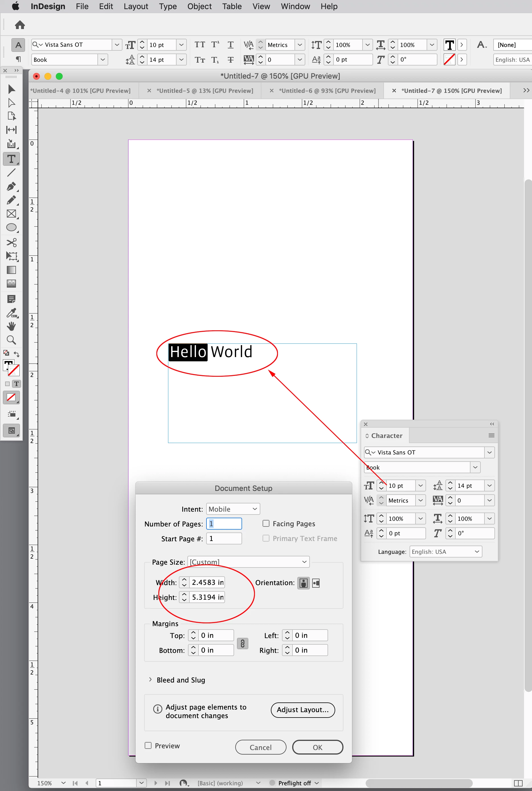Select the Hand tool

click(x=11, y=326)
